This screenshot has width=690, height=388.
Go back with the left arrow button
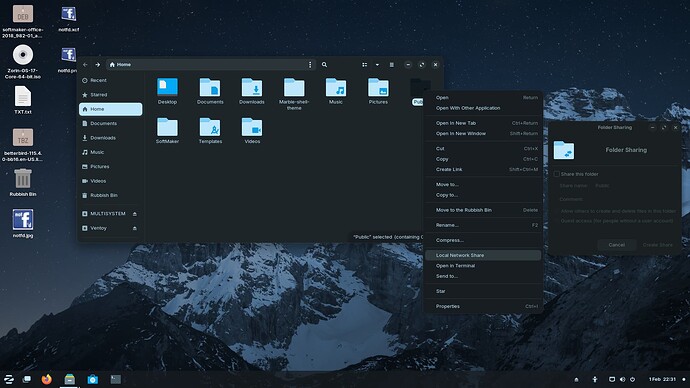85,65
